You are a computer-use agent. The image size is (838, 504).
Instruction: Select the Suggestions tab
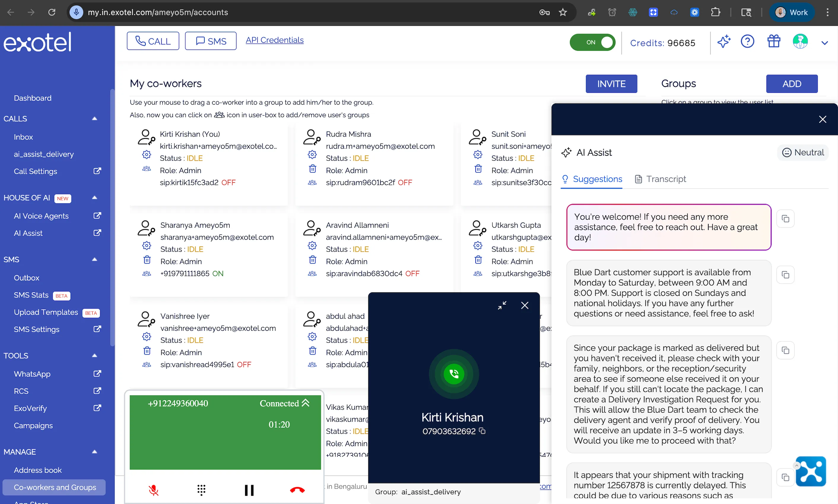[592, 179]
